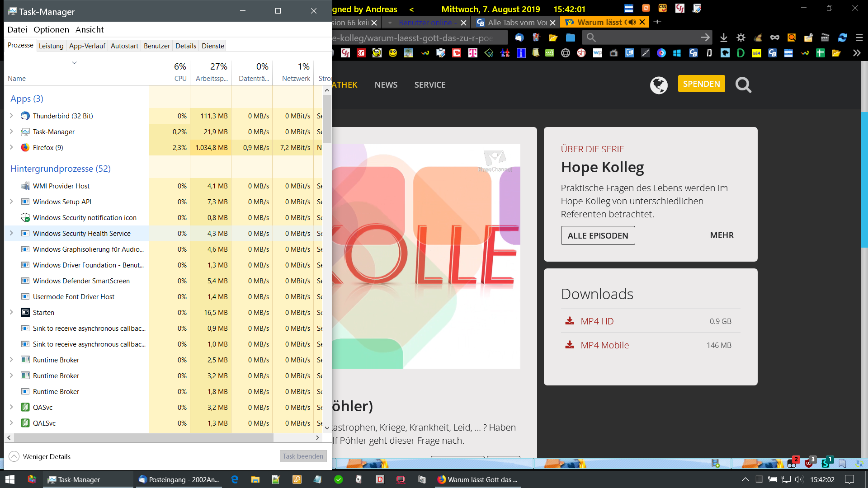This screenshot has width=868, height=488.
Task: Click the blue sync arrows toolbar icon
Action: pos(842,38)
